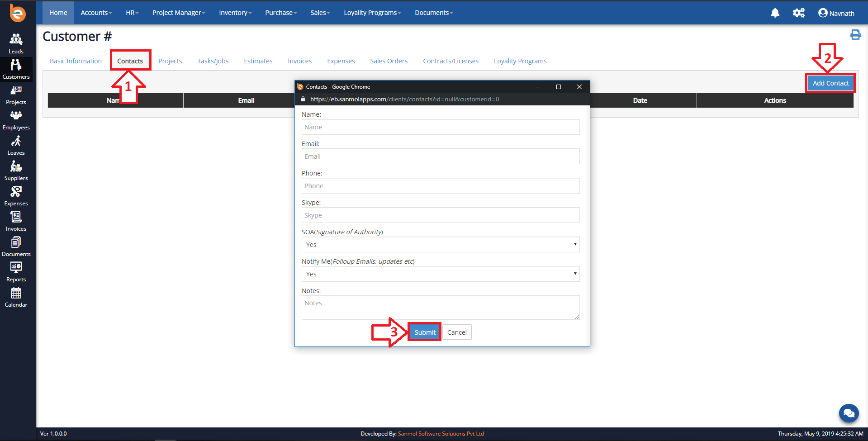Screen dimensions: 868x441
Task: Switch to the Estimates tab
Action: click(258, 61)
